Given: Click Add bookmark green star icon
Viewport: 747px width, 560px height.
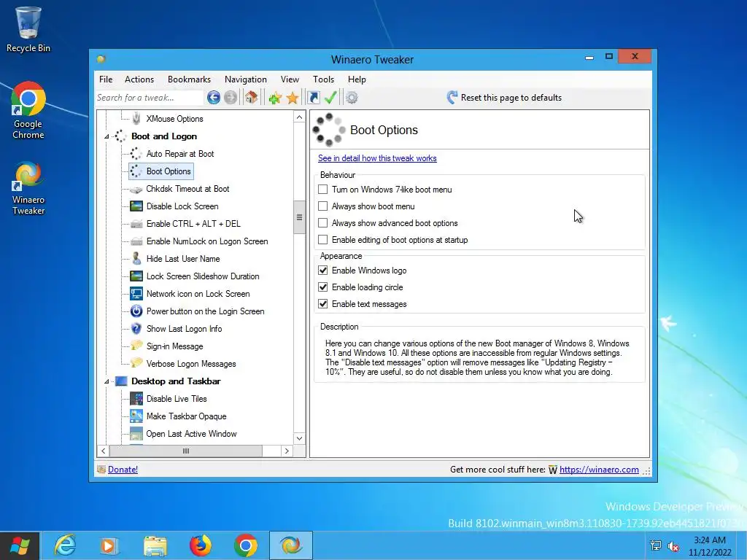Looking at the screenshot, I should pyautogui.click(x=275, y=98).
